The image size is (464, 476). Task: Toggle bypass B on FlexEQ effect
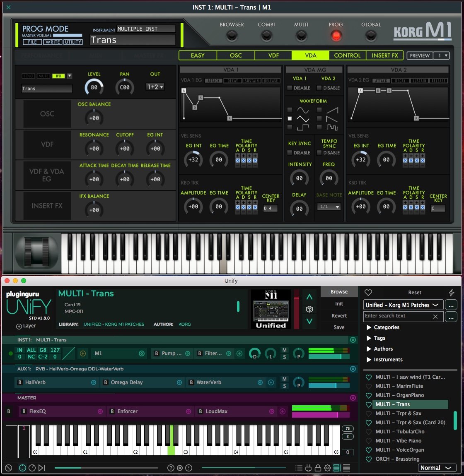click(x=24, y=411)
